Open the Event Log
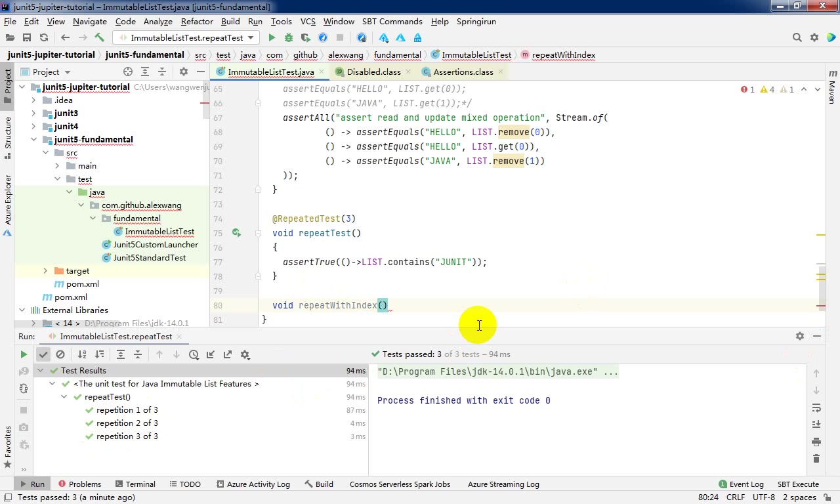 click(741, 484)
